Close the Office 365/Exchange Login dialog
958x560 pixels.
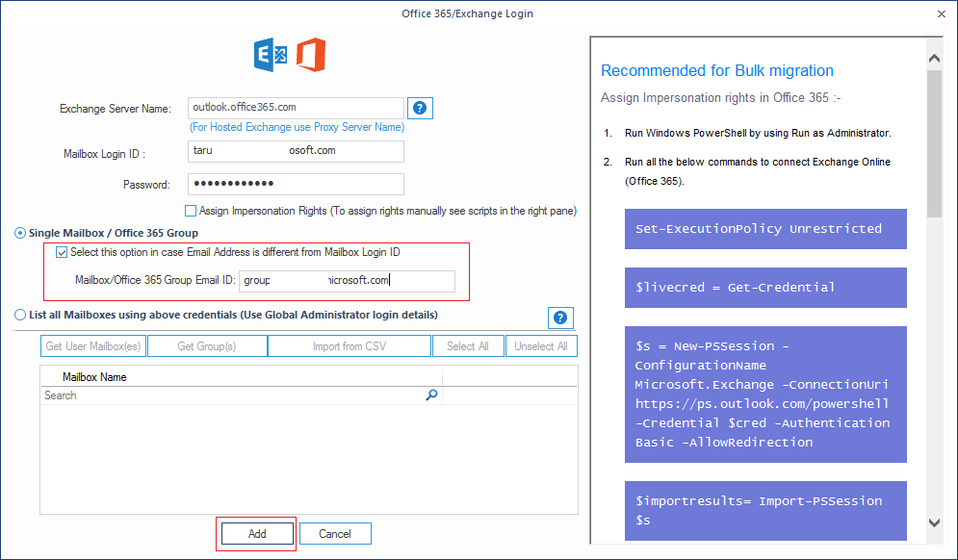coord(942,13)
